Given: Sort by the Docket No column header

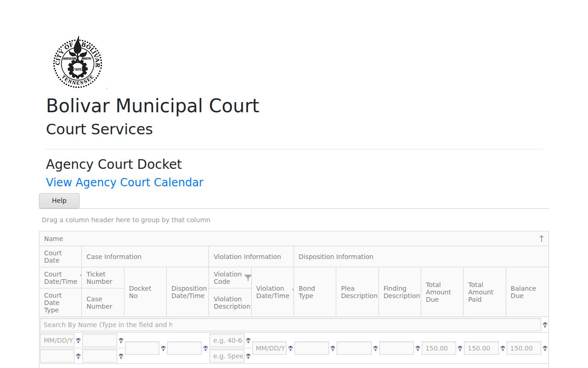Looking at the screenshot, I should tap(145, 292).
